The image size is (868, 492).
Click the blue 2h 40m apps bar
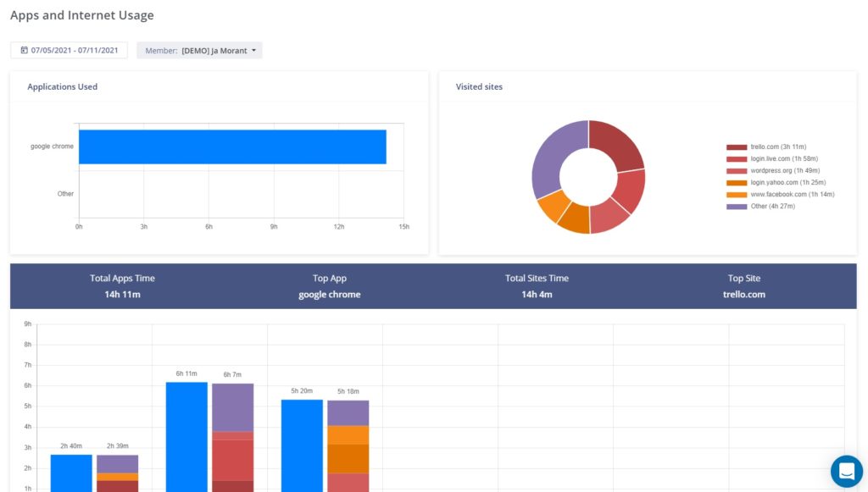pos(71,473)
